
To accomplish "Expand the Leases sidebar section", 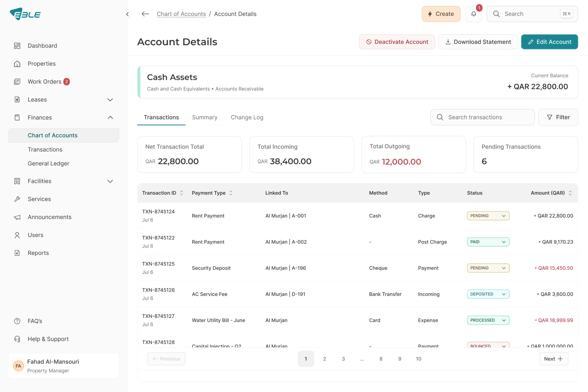I will tap(110, 100).
